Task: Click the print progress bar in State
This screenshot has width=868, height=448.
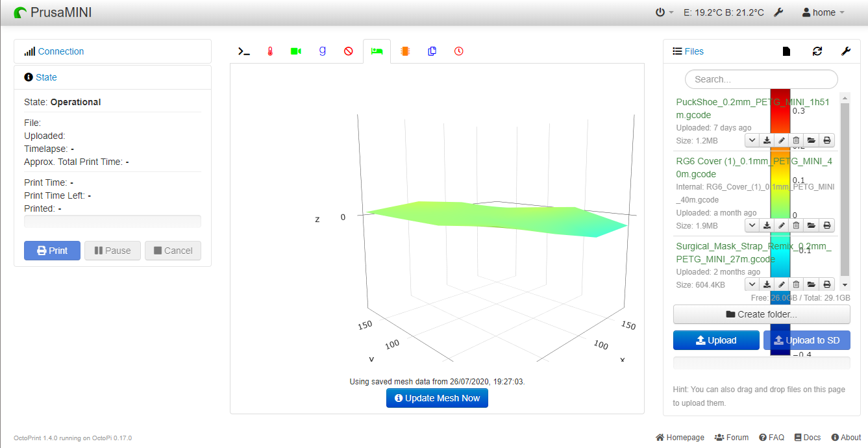Action: tap(112, 221)
